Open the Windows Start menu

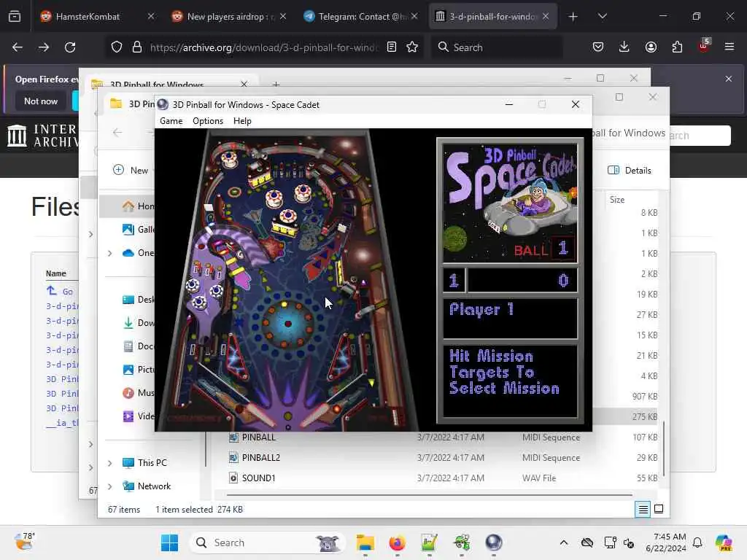tap(169, 542)
